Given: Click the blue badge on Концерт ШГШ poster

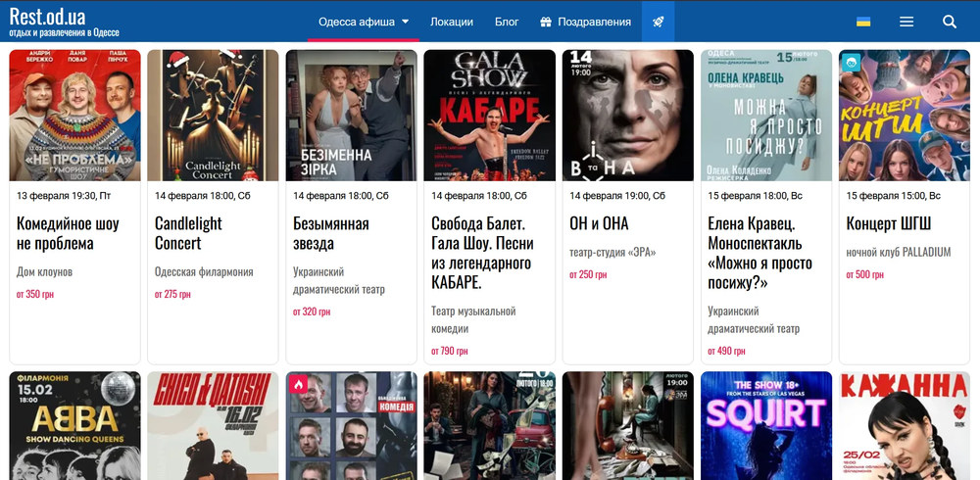Looking at the screenshot, I should click(x=853, y=63).
